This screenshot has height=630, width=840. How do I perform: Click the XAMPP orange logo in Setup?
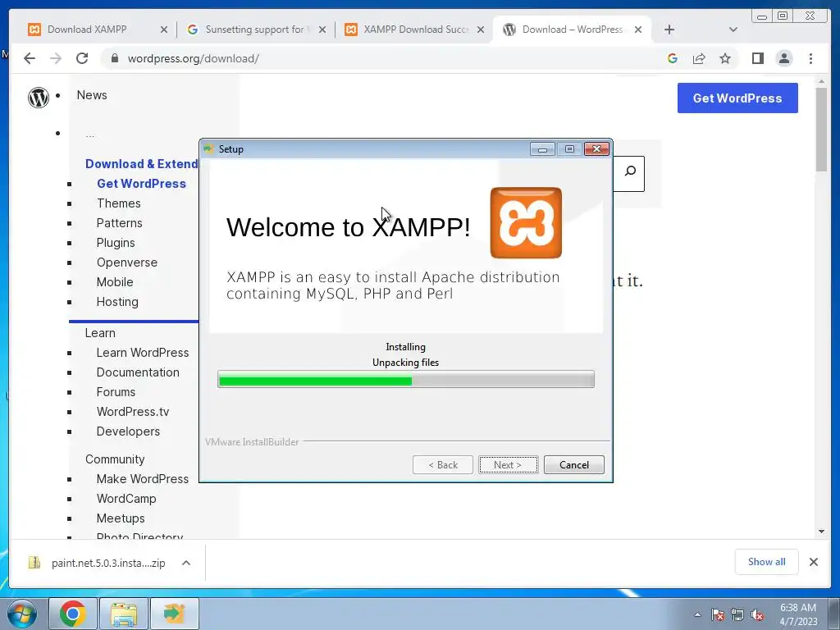click(x=526, y=223)
